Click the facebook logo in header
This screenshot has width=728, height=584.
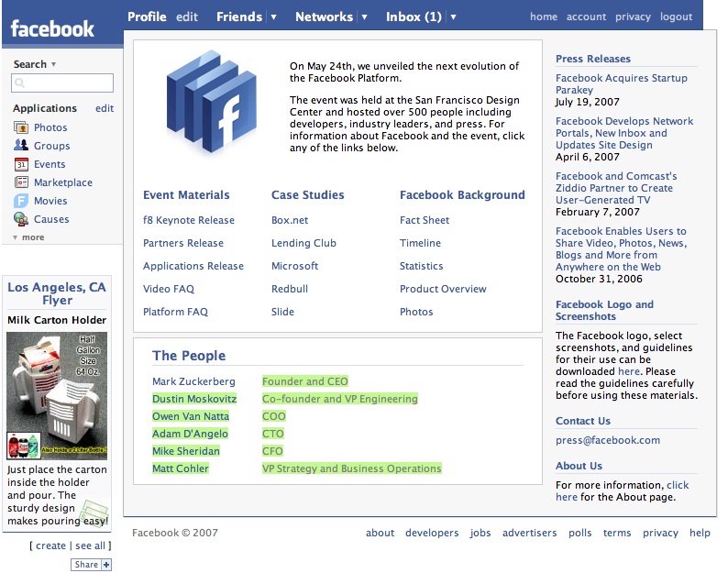(52, 28)
